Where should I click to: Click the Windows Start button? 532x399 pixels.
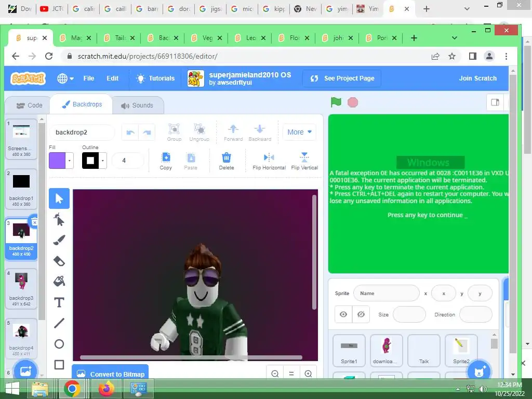tap(12, 389)
